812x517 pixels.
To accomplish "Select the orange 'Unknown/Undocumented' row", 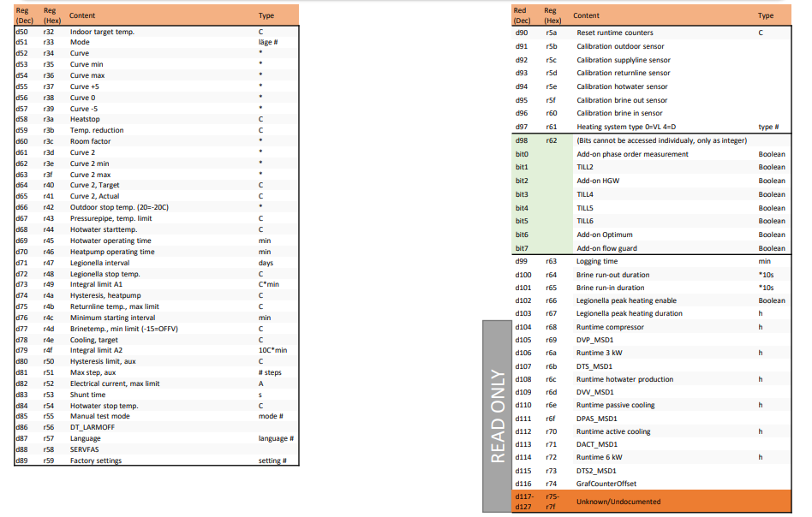I will pyautogui.click(x=652, y=502).
